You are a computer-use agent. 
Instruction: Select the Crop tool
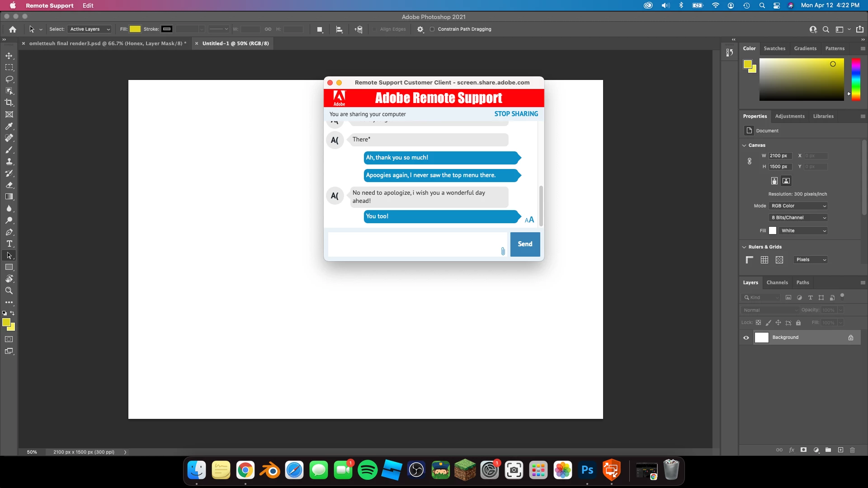pos(9,103)
